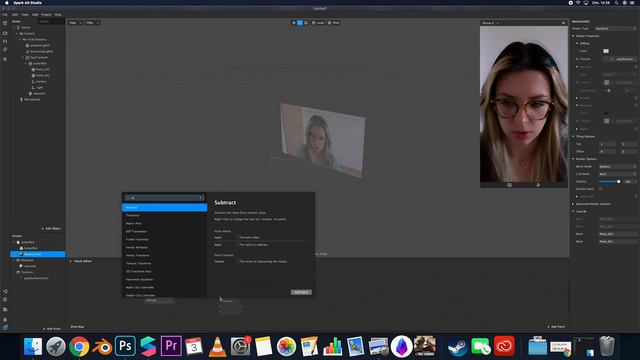Click the Opacity slider handle
This screenshot has height=360, width=640.
point(619,182)
